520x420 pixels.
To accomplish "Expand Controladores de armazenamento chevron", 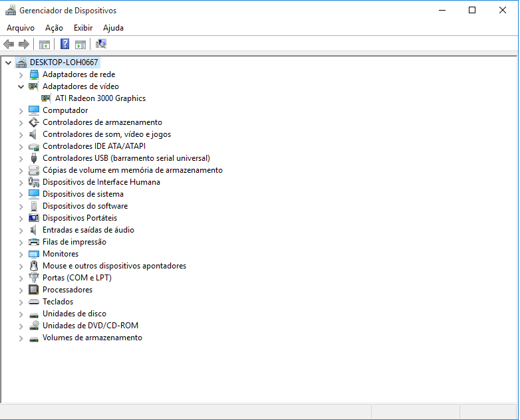I will 21,123.
